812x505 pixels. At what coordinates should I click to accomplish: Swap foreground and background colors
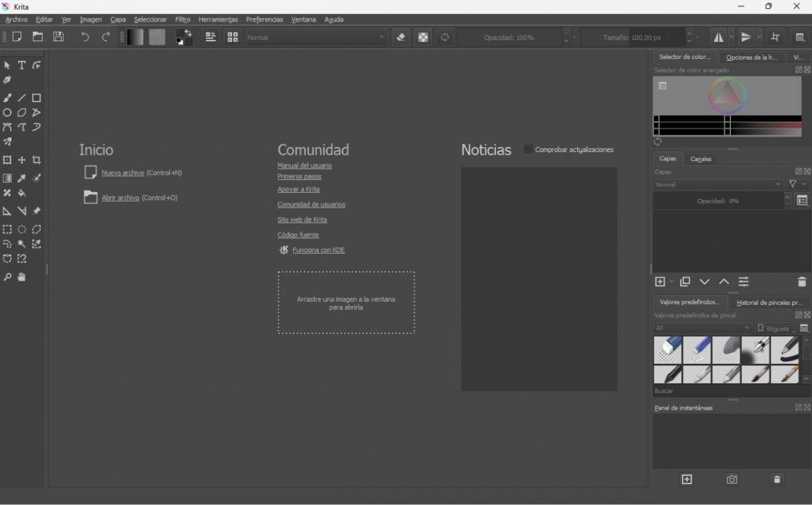tap(188, 32)
